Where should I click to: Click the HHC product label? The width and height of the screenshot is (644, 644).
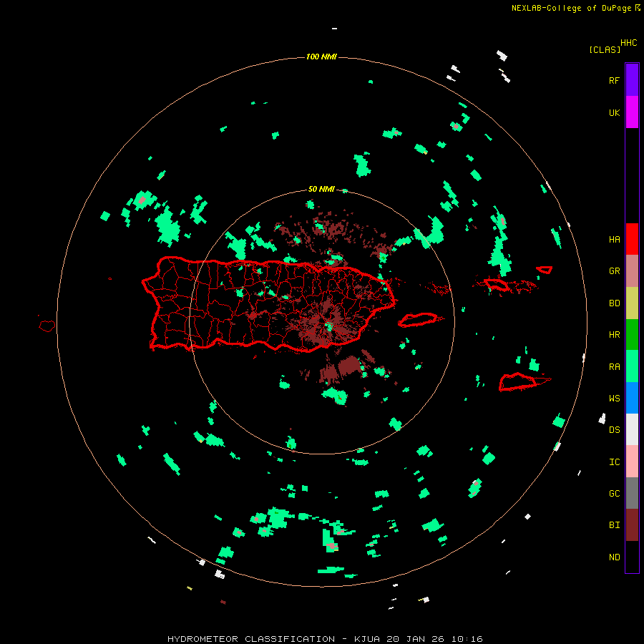tap(628, 43)
